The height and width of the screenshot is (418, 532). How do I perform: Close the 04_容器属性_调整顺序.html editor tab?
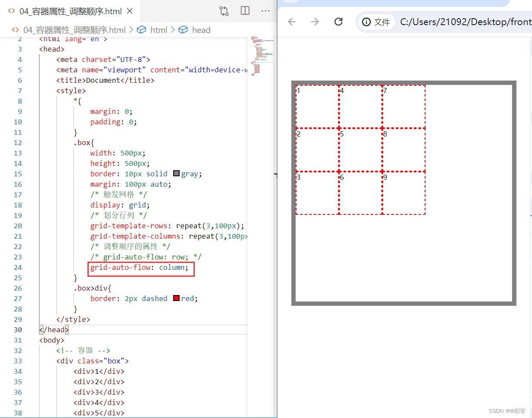click(130, 11)
